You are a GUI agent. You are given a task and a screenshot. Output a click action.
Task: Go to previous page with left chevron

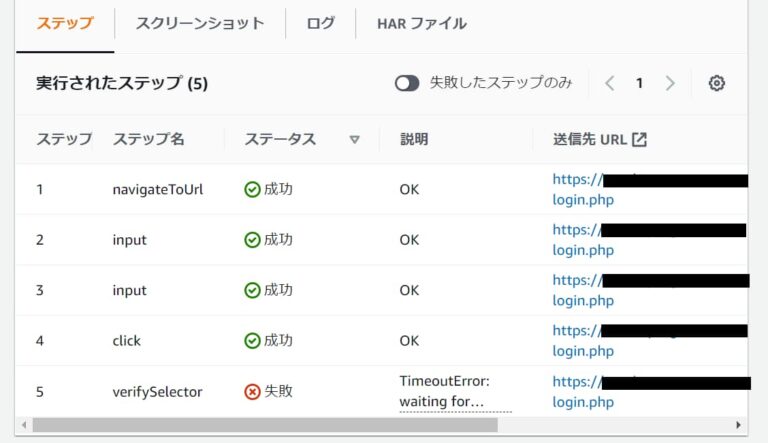point(610,83)
